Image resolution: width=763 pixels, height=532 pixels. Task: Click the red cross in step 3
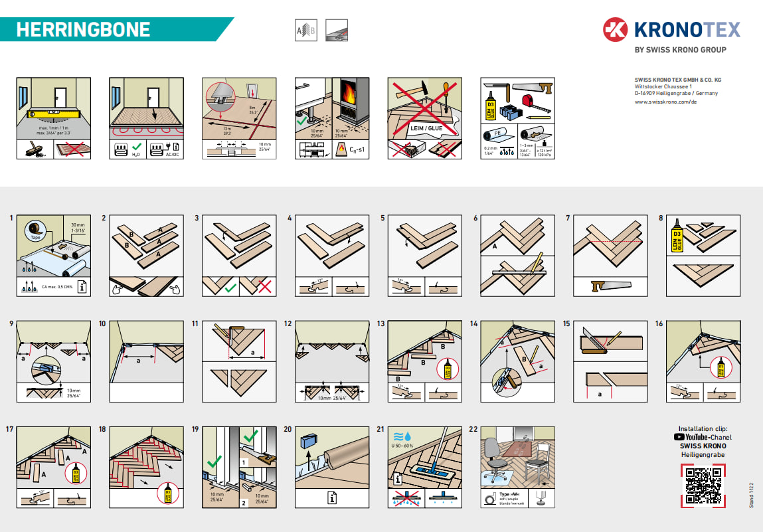pos(264,287)
